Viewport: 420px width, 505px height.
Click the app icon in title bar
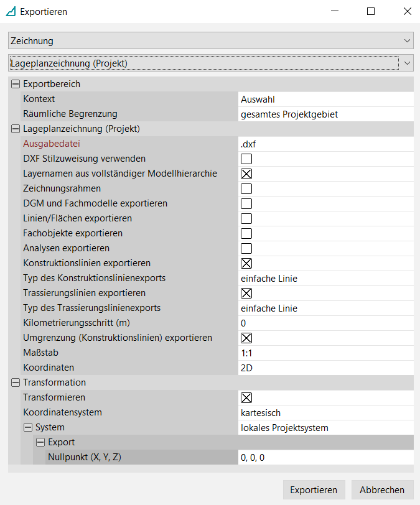(x=11, y=11)
